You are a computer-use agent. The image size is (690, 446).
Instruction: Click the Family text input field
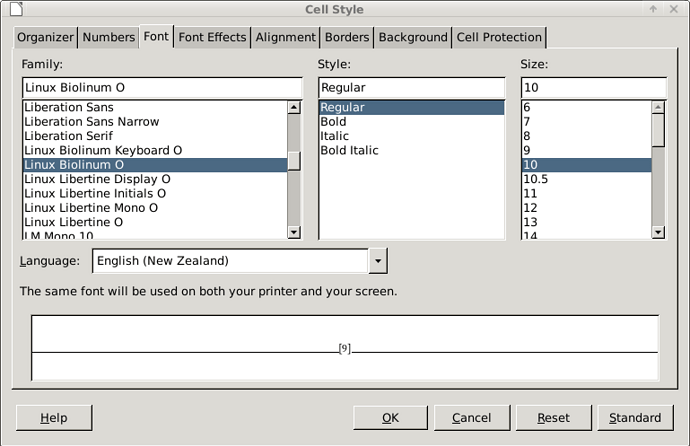(162, 88)
